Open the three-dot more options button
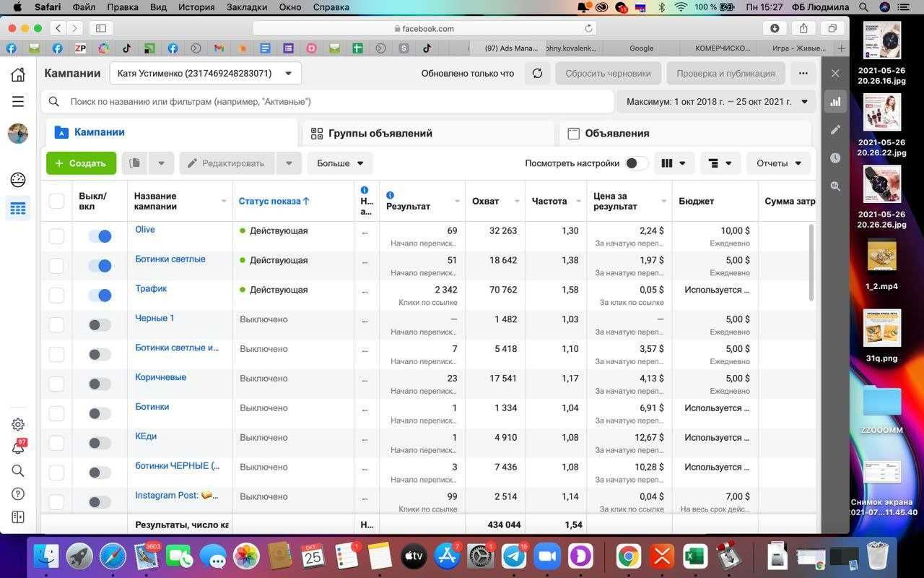 pyautogui.click(x=803, y=73)
